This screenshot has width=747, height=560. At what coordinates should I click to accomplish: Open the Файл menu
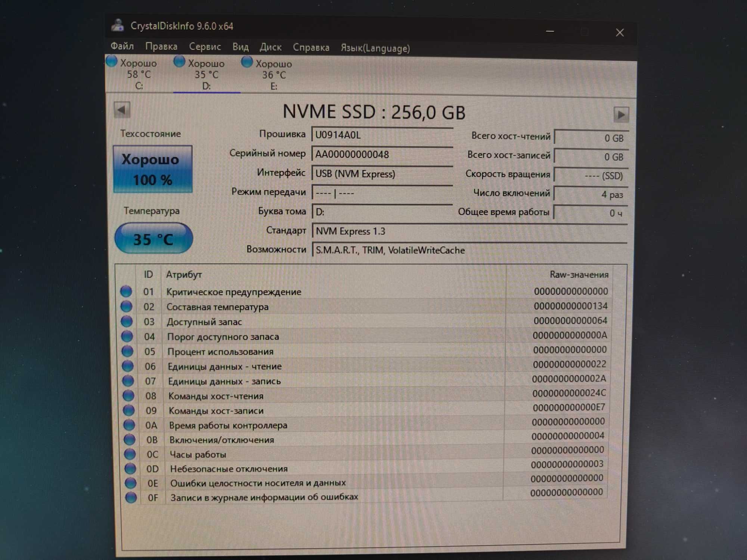122,46
